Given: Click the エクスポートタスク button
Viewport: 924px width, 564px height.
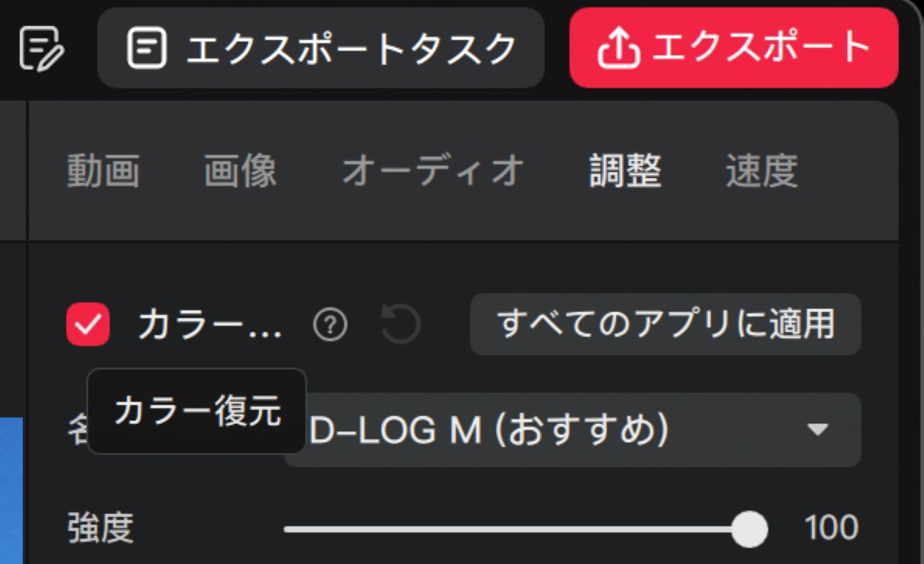Looking at the screenshot, I should 321,48.
